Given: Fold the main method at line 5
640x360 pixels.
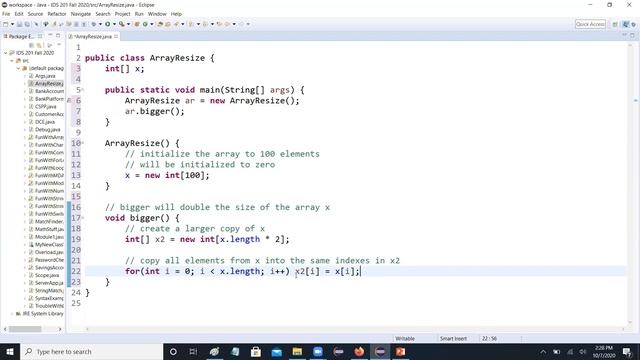Looking at the screenshot, I should 83,89.
